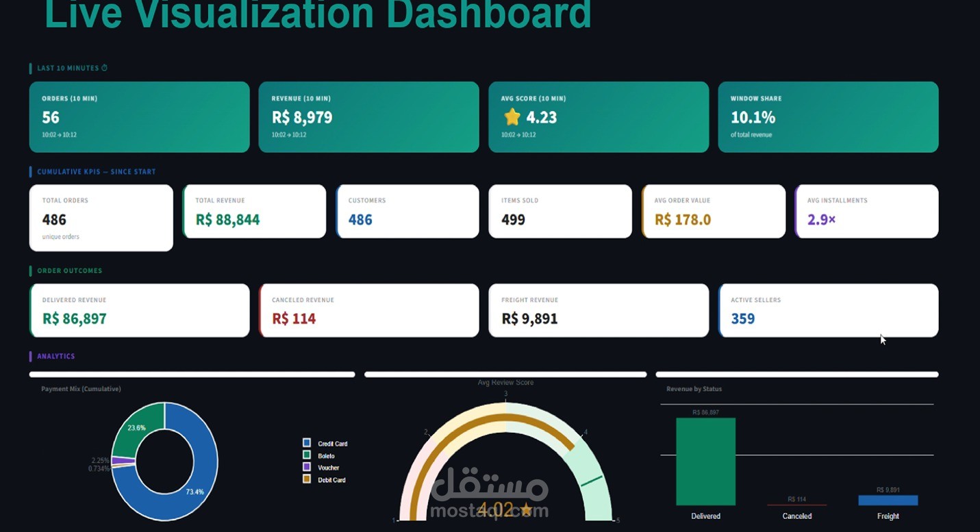Viewport: 980px width, 532px height.
Task: Select the Total Revenue KPI card
Action: [254, 212]
